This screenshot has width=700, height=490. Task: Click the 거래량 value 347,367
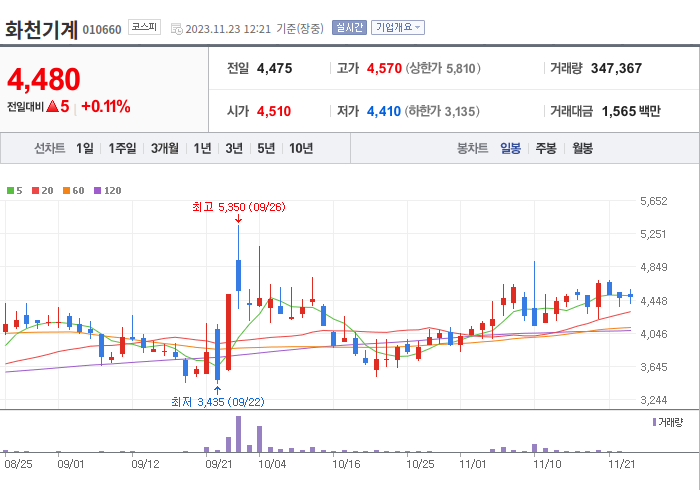tap(616, 68)
